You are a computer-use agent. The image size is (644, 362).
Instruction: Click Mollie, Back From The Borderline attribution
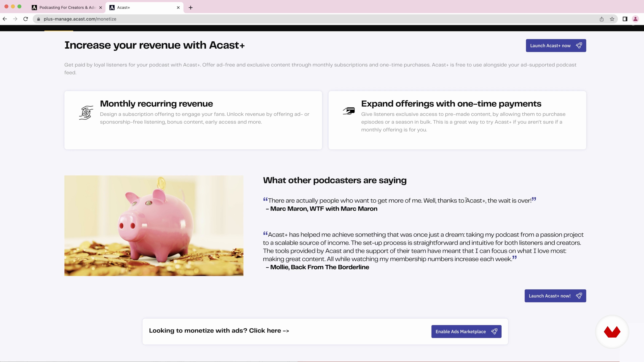click(x=317, y=267)
